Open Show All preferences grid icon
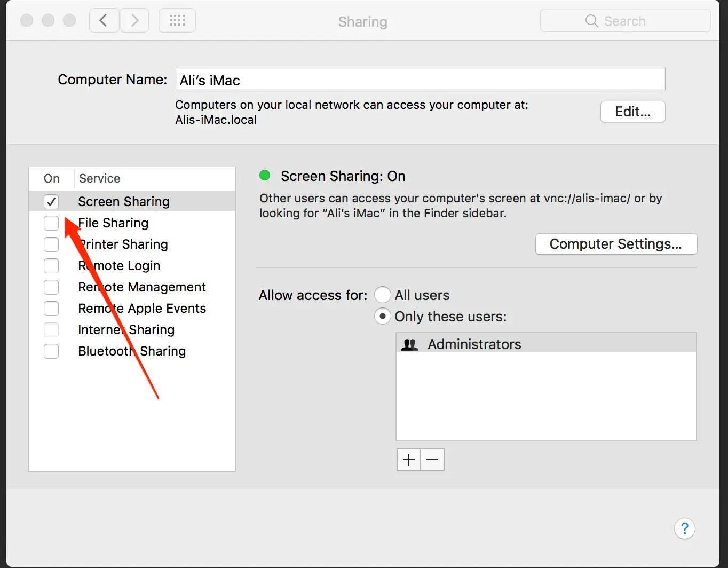Image resolution: width=728 pixels, height=568 pixels. pyautogui.click(x=177, y=20)
